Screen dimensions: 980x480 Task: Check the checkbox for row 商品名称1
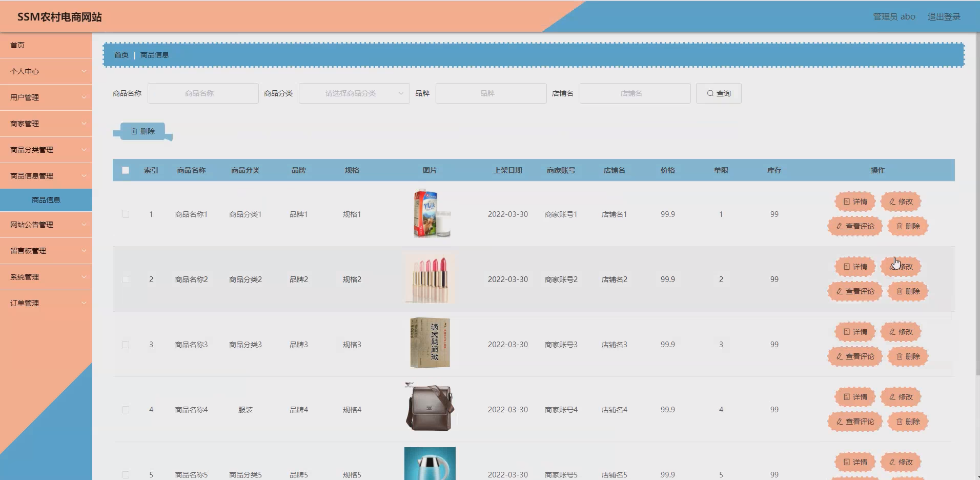[126, 214]
